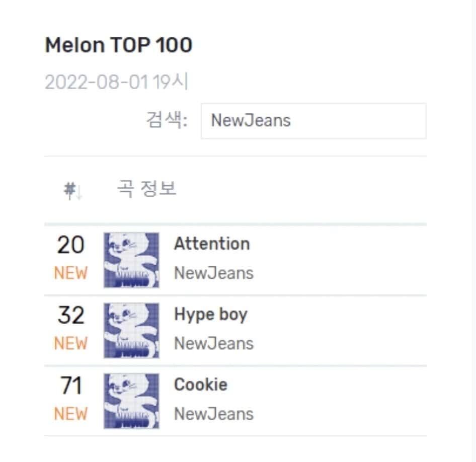Select the rank number 71
476x462 pixels.
tap(71, 387)
